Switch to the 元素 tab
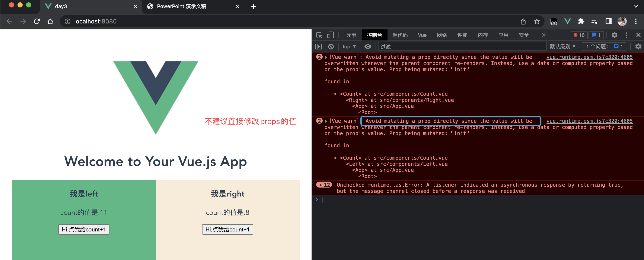Image resolution: width=644 pixels, height=260 pixels. click(351, 35)
